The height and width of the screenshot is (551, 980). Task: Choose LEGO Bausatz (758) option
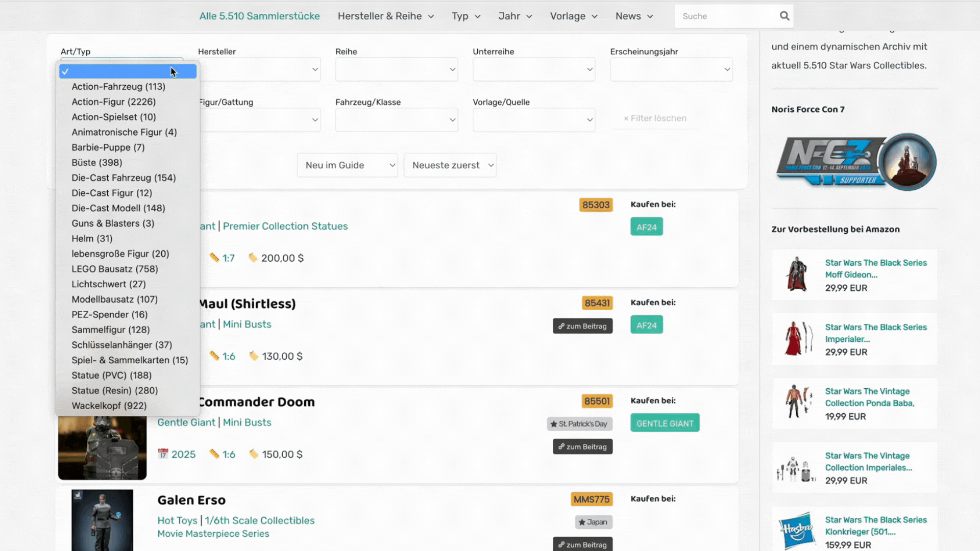click(114, 269)
